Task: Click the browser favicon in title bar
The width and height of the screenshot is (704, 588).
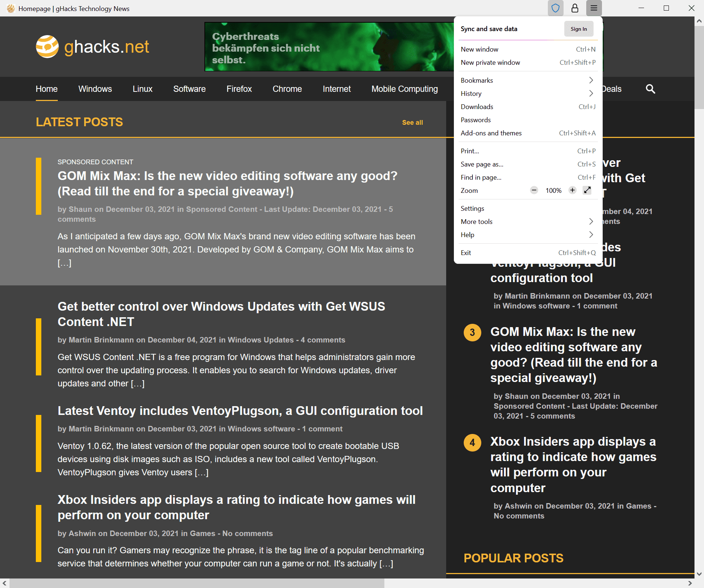Action: [x=11, y=8]
